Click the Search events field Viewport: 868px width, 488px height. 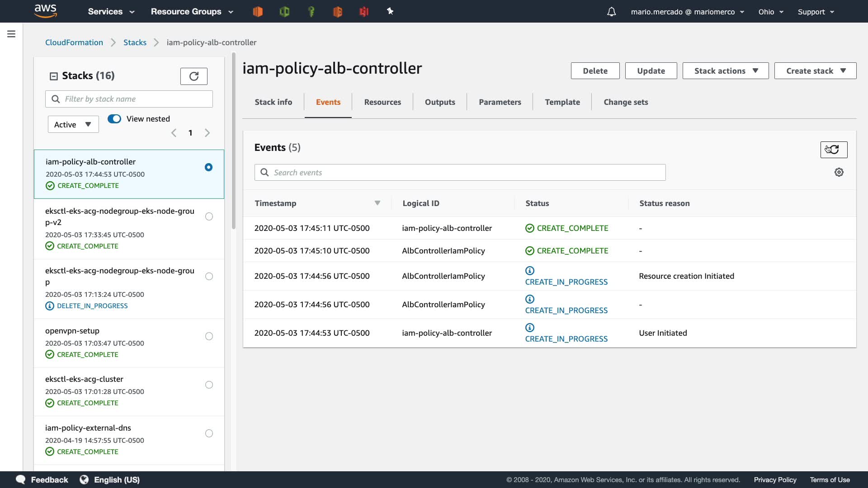pos(460,173)
